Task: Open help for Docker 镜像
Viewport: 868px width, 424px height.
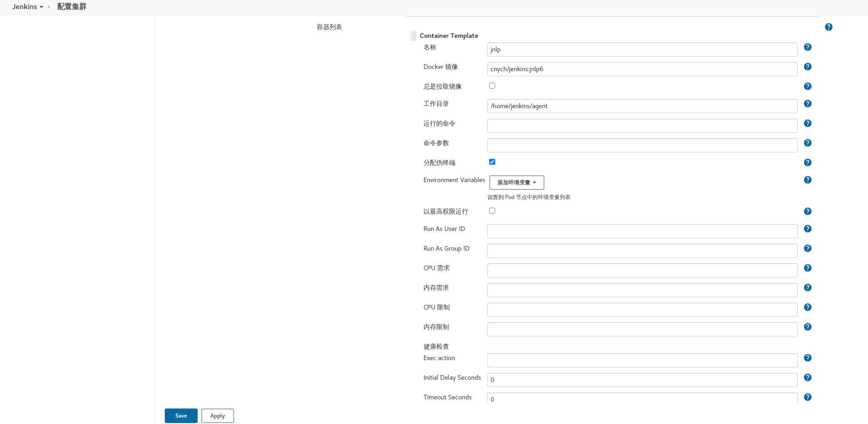Action: [807, 67]
